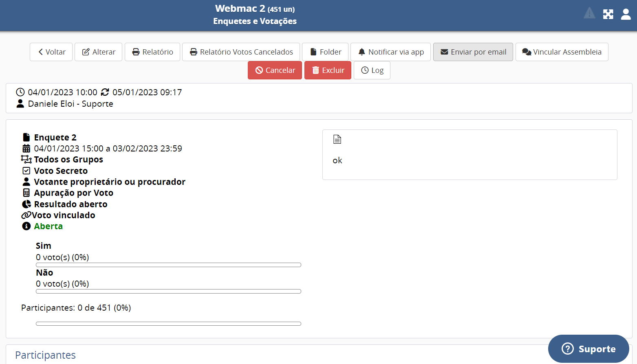637x364 pixels.
Task: Click the document icon in description box
Action: pos(337,139)
